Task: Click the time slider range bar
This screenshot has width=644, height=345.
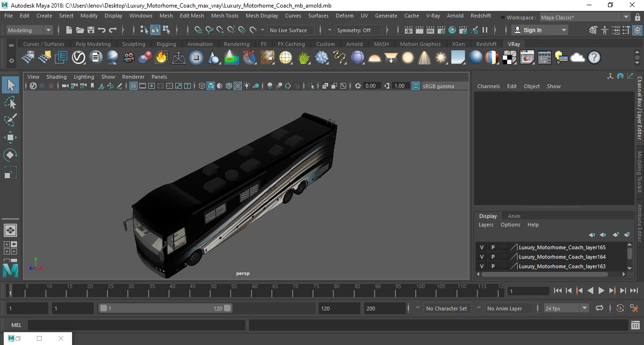Action: tap(165, 308)
